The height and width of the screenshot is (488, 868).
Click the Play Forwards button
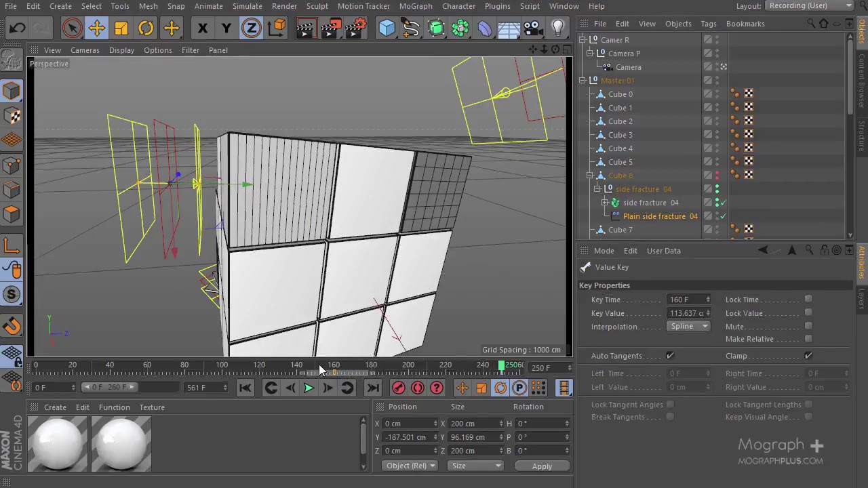click(x=309, y=388)
